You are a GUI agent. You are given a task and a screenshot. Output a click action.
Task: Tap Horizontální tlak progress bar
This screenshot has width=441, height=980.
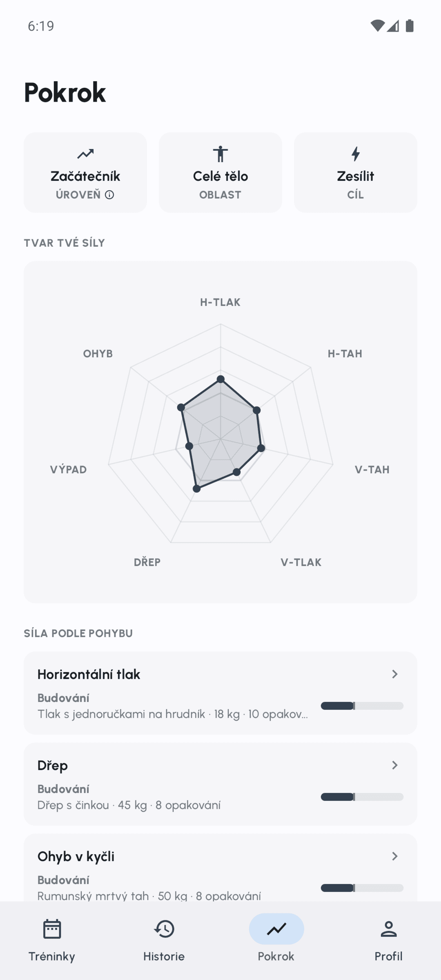(x=362, y=706)
